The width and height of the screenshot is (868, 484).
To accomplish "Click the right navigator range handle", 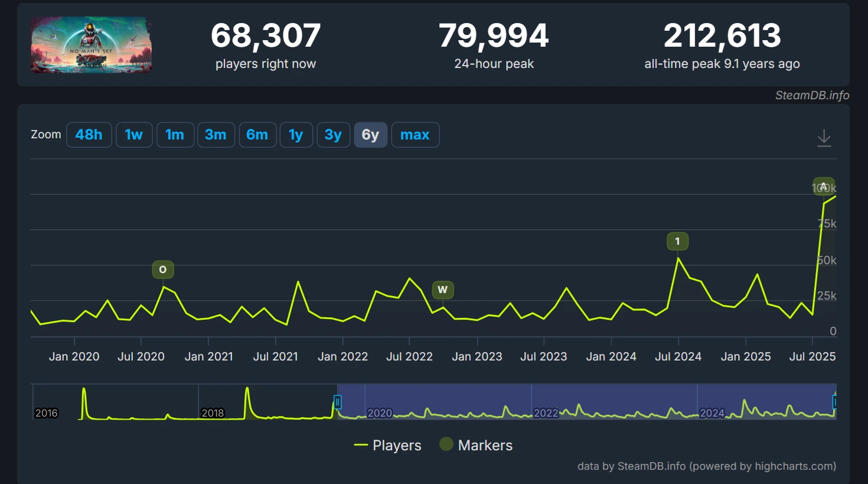I will [x=835, y=402].
